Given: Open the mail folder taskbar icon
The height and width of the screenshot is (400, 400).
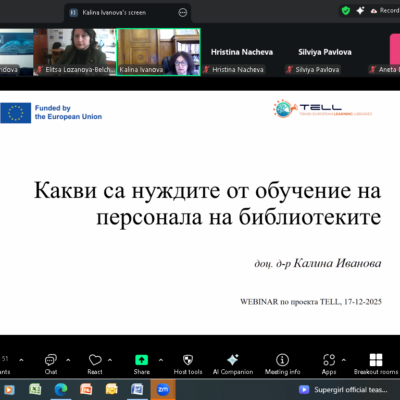Looking at the screenshot, I should (112, 389).
